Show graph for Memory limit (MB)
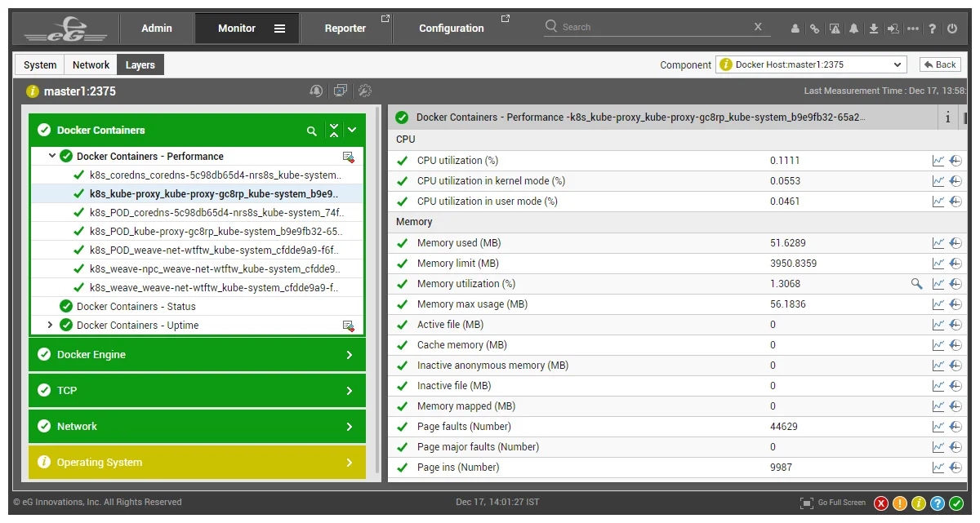The image size is (980, 523). (938, 264)
